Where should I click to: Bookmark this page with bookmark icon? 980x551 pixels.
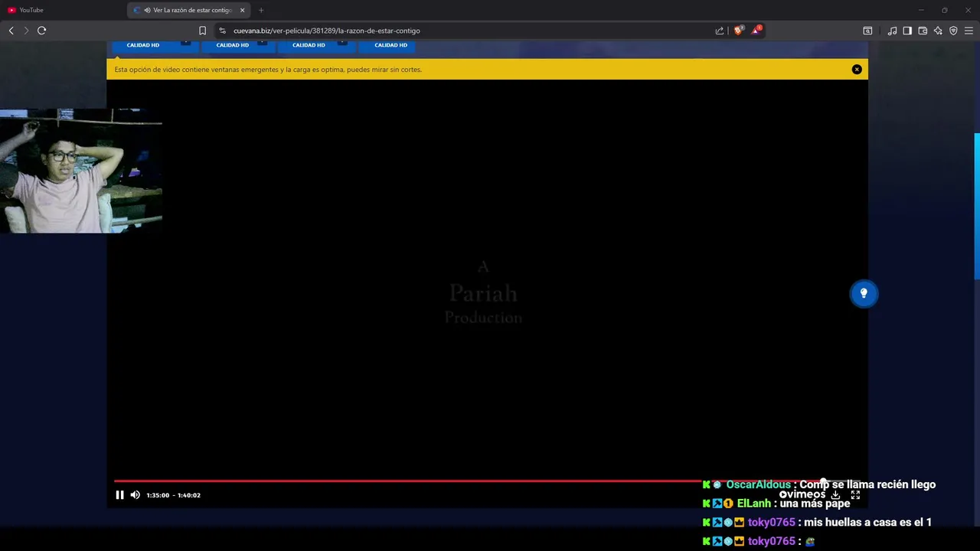[202, 31]
